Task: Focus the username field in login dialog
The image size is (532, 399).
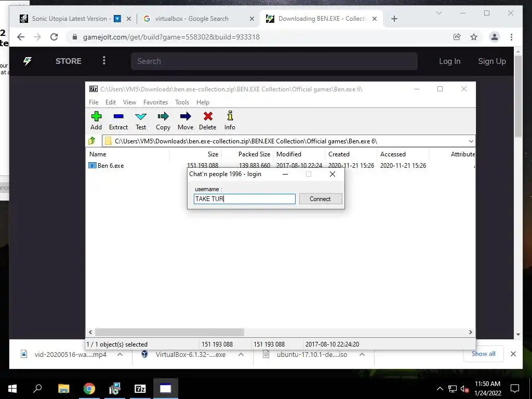Action: [245, 199]
